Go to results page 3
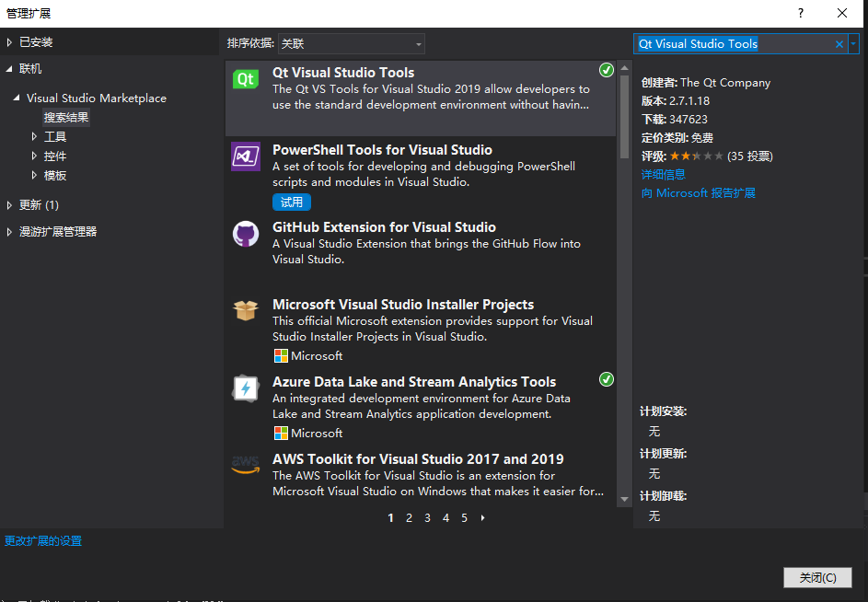This screenshot has height=602, width=868. click(427, 518)
